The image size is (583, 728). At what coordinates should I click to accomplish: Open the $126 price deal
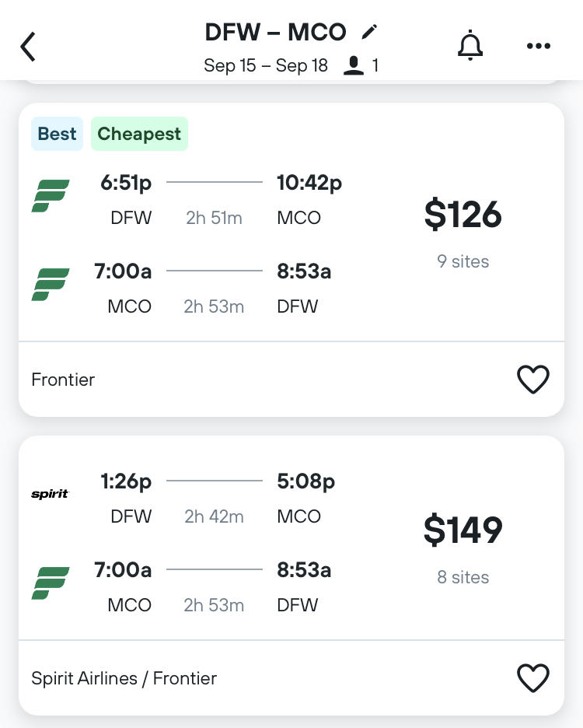coord(463,215)
